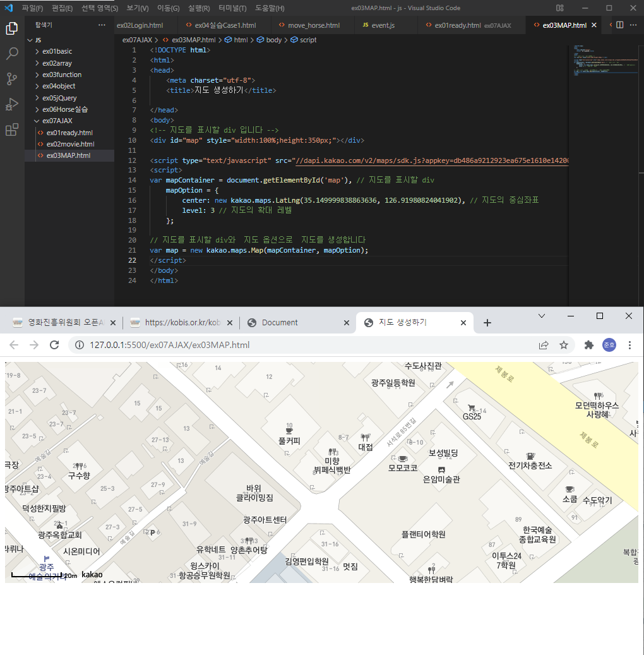This screenshot has height=655, width=644.
Task: Open Chrome three-dot menu
Action: (630, 345)
